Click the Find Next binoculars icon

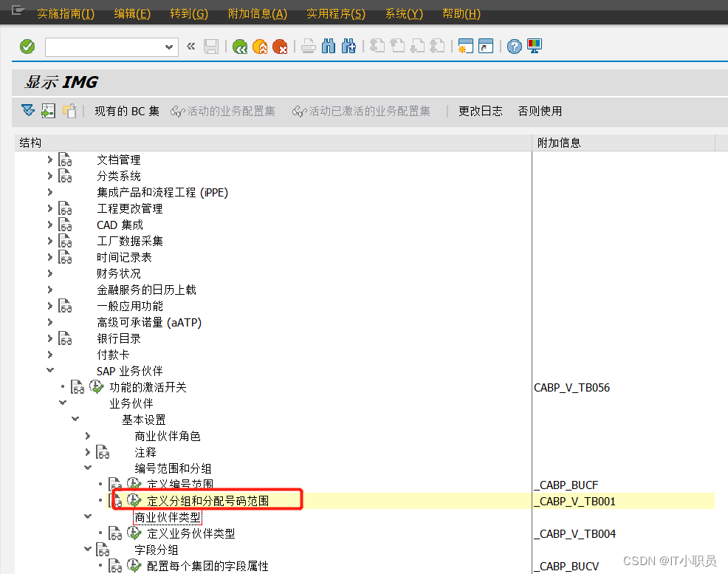coord(348,47)
